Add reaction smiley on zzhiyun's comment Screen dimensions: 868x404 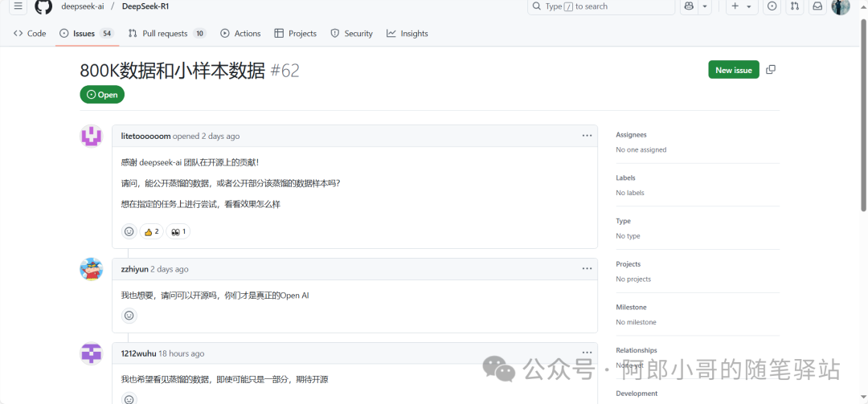tap(129, 316)
